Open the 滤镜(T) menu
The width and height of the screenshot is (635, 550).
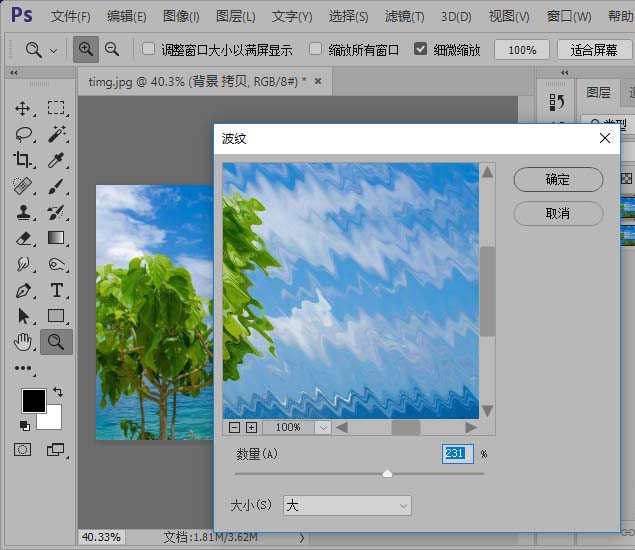(x=404, y=17)
